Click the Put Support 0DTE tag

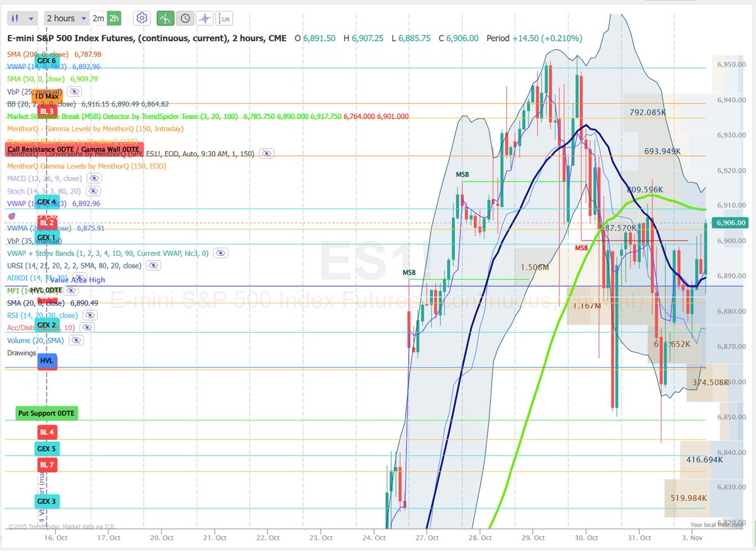tap(47, 413)
